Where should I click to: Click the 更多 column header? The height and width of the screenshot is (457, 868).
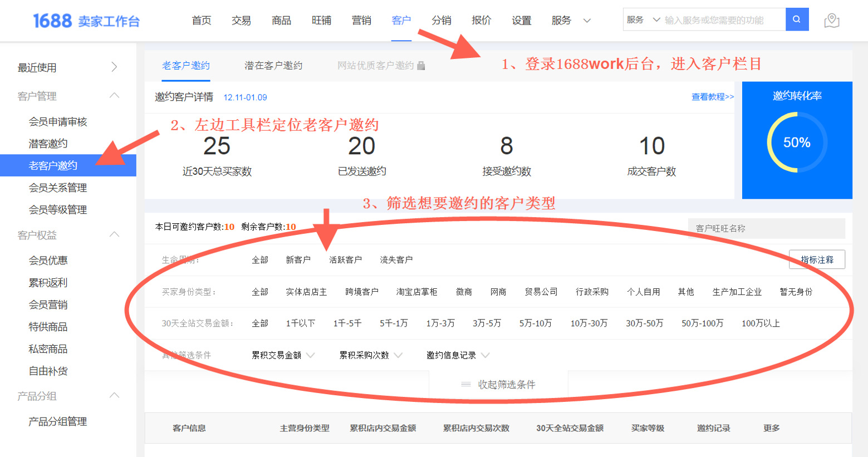pos(772,428)
